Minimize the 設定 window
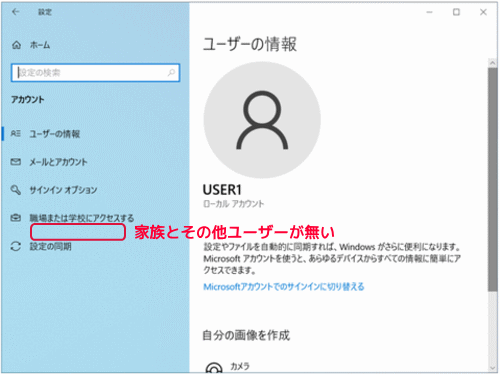Screen dimensions: 500x374 click(x=429, y=12)
